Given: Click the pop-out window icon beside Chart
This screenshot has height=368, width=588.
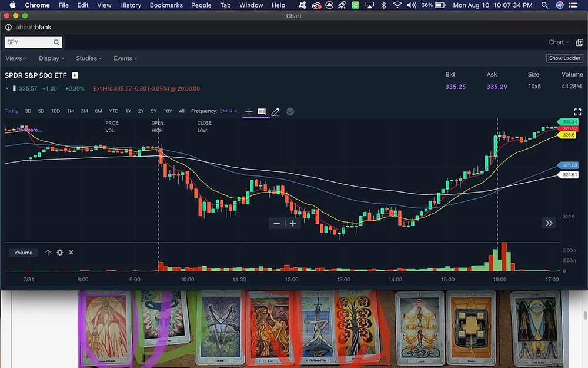Looking at the screenshot, I should 579,42.
